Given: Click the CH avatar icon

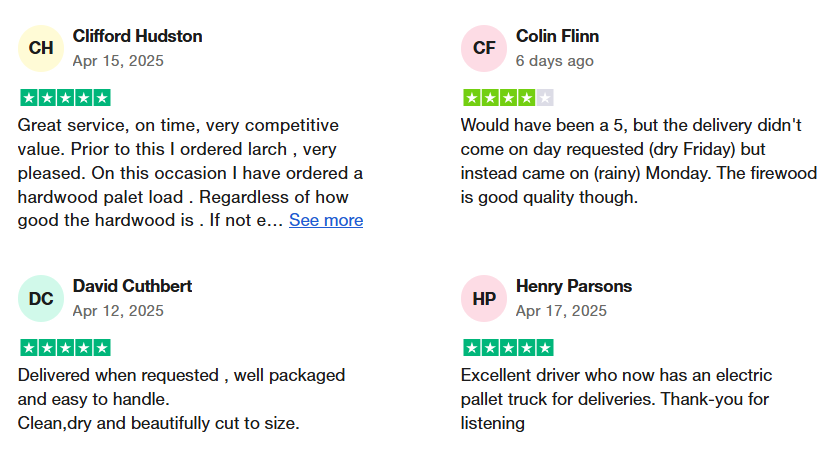Looking at the screenshot, I should 41,48.
